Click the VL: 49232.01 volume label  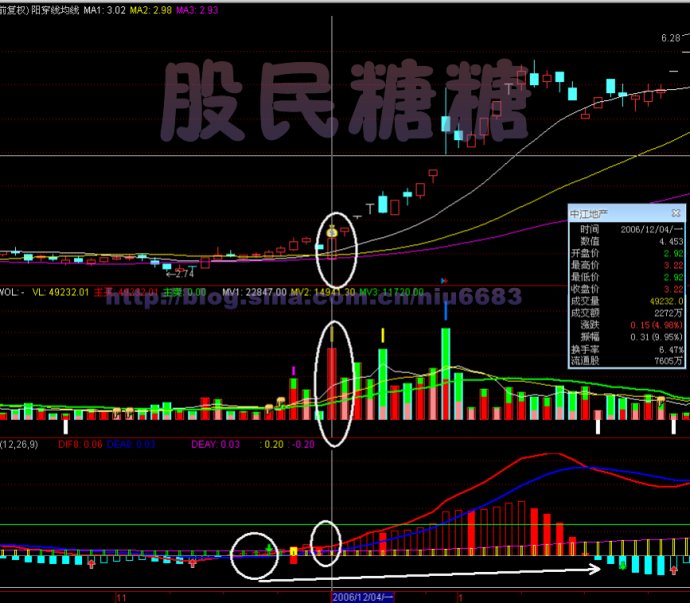(x=60, y=292)
